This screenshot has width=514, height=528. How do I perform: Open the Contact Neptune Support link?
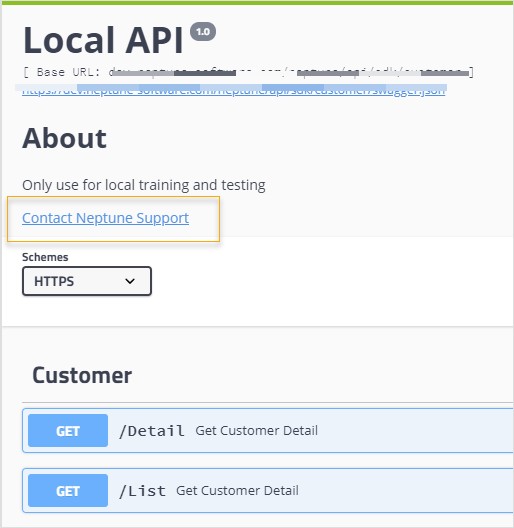click(105, 218)
